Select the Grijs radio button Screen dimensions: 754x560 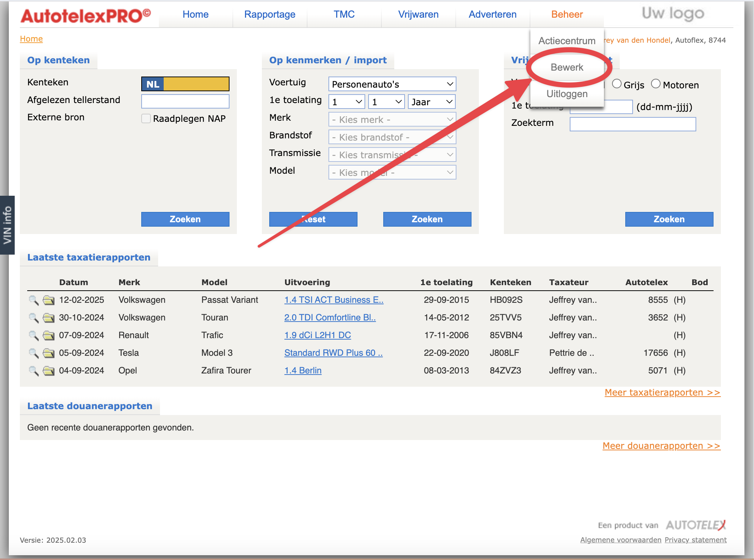617,84
